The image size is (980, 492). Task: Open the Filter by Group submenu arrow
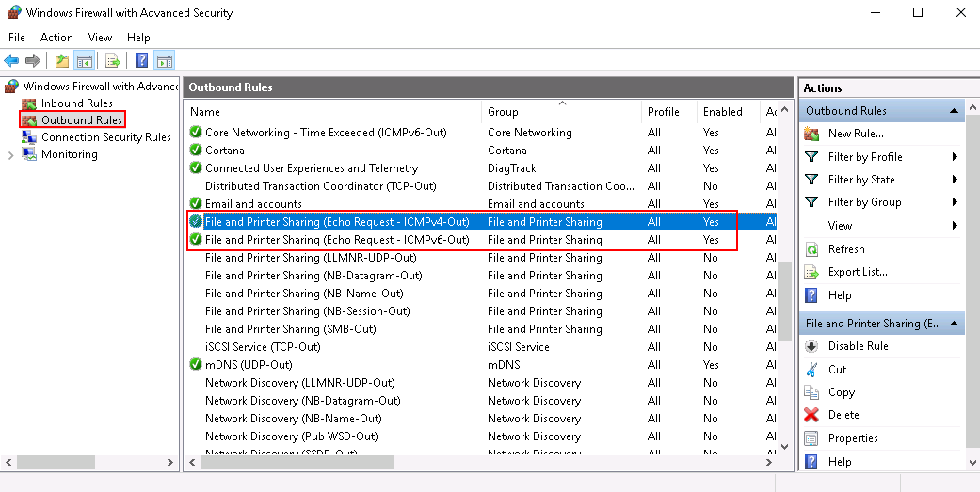[x=955, y=201]
